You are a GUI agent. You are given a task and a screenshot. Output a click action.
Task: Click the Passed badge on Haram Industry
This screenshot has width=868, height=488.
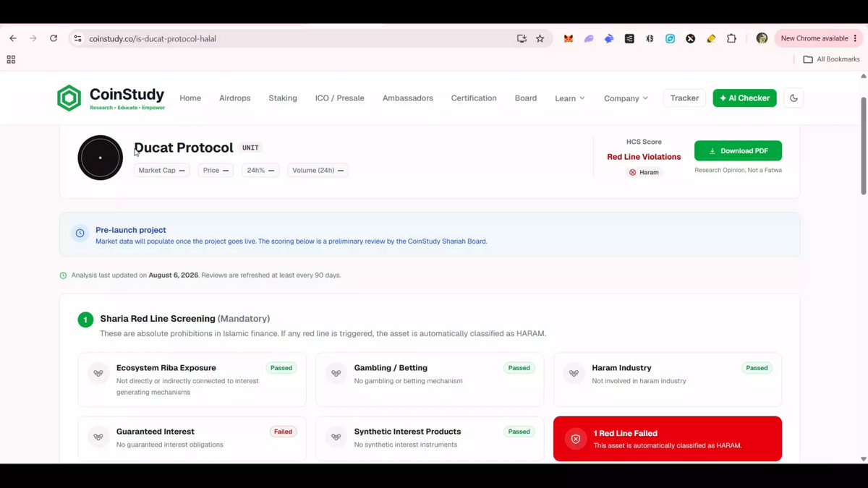757,368
